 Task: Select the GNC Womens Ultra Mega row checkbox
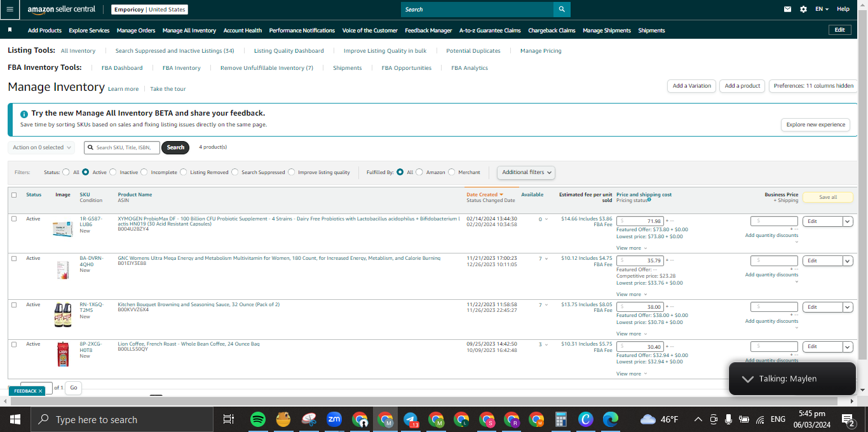click(x=14, y=258)
